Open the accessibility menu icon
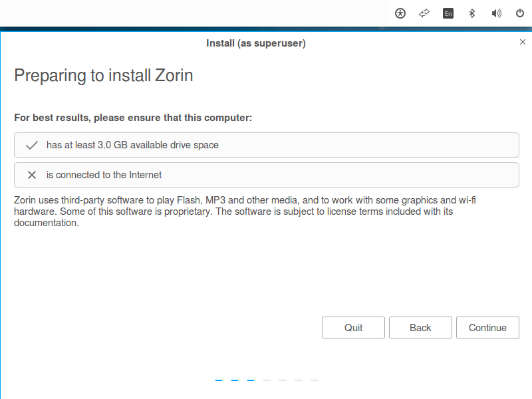 [x=400, y=13]
